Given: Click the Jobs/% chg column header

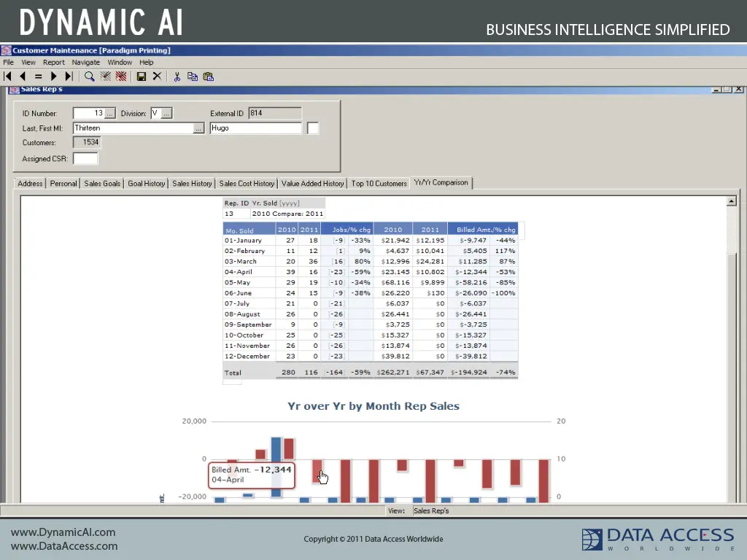Looking at the screenshot, I should tap(347, 230).
